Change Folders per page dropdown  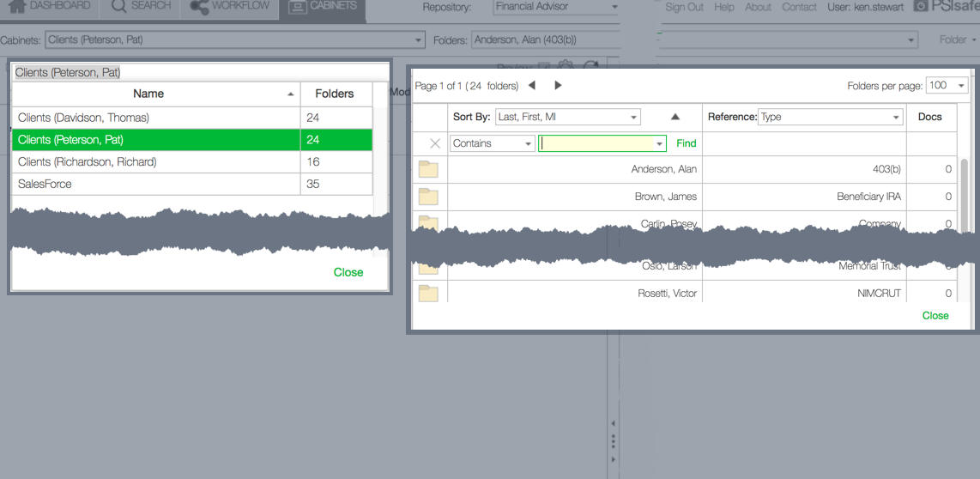pyautogui.click(x=947, y=85)
